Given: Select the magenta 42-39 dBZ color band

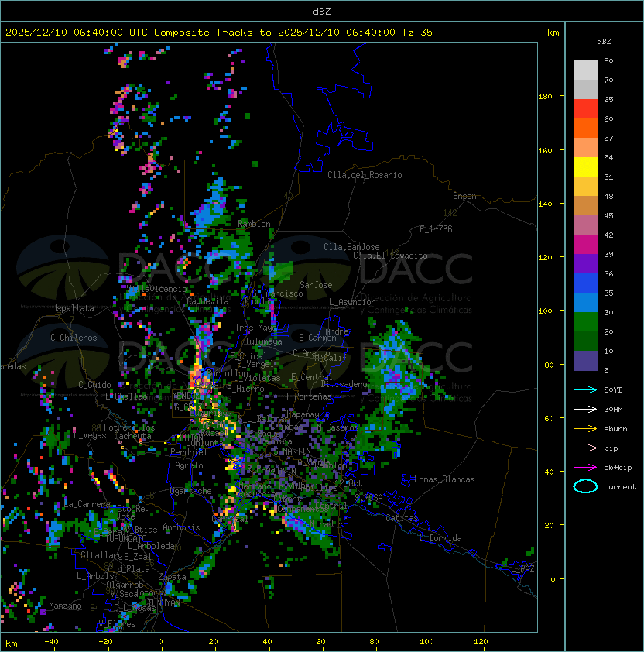Looking at the screenshot, I should point(585,245).
